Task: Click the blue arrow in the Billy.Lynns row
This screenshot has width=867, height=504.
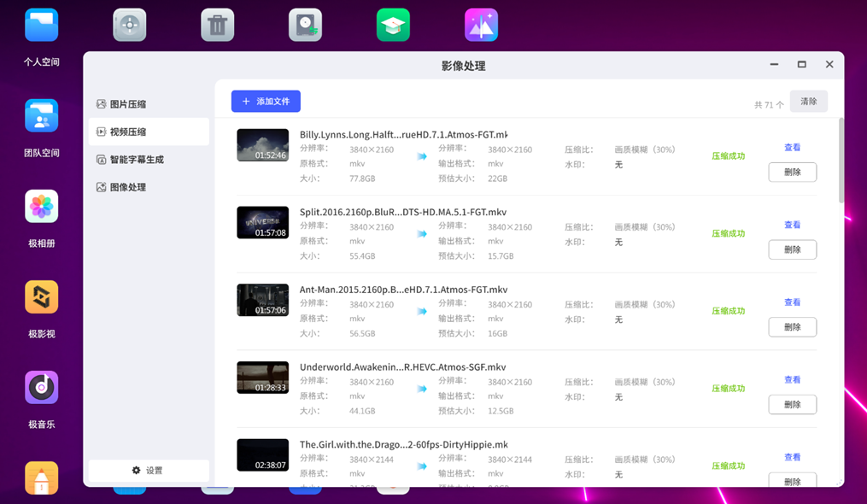Action: pos(422,156)
